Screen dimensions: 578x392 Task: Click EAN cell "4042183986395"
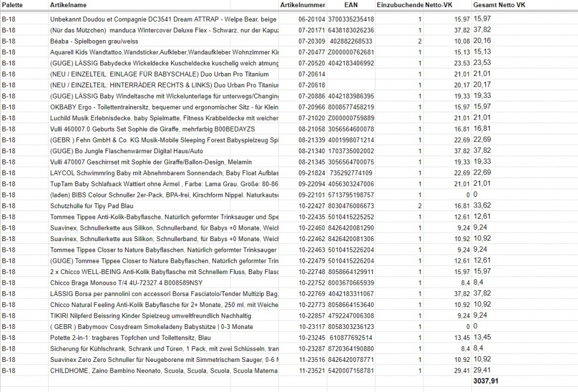(351, 96)
